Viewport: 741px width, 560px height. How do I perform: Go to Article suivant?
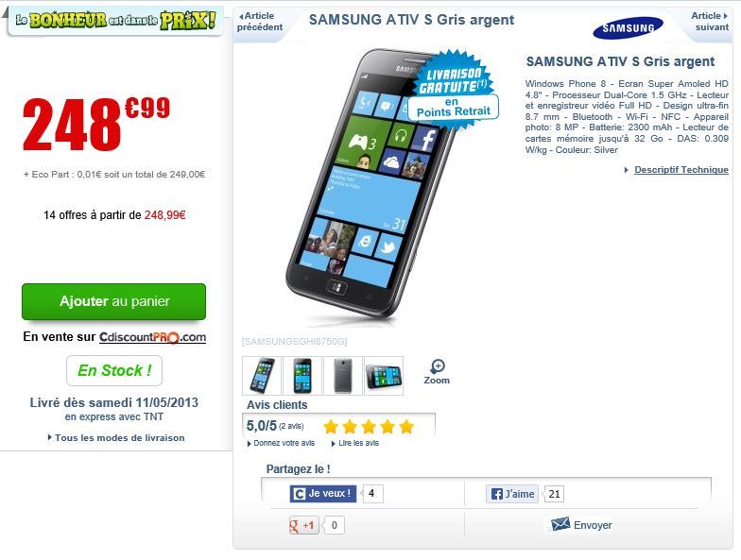coord(710,21)
